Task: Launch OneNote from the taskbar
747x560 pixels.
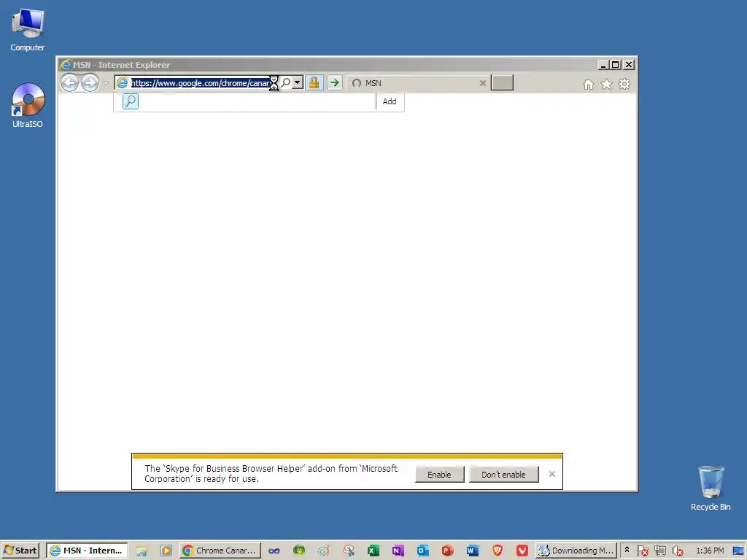Action: [398, 551]
